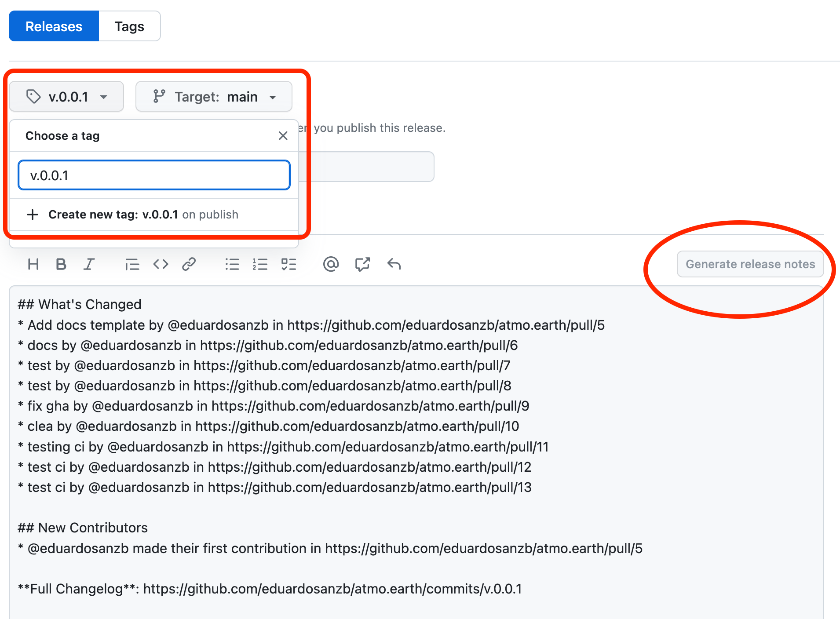Close the Choose a tag popup

coord(283,136)
